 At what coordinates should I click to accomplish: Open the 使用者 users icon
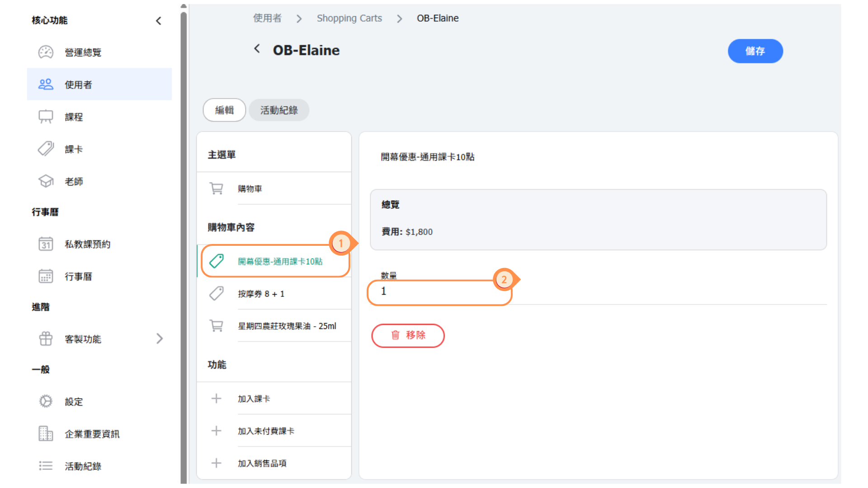46,84
